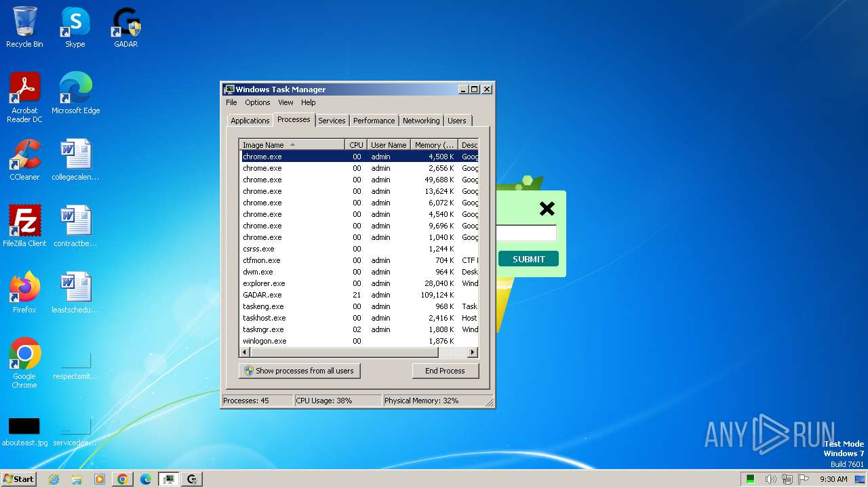Screen dimensions: 868x488
Task: Click the Edge taskbar icon
Action: coord(146,479)
